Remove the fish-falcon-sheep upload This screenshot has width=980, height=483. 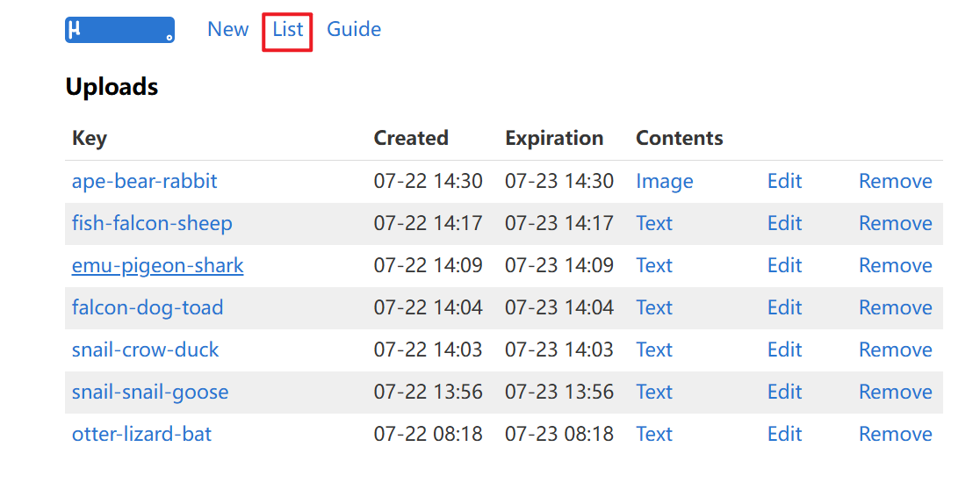[896, 223]
